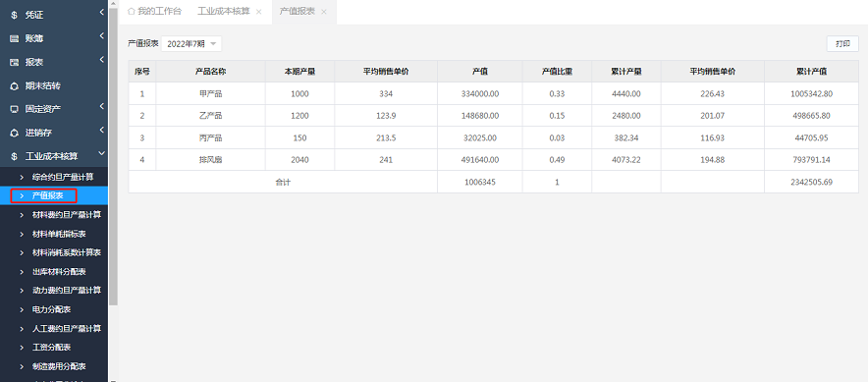Click the 0.49 output proportion cell
The height and width of the screenshot is (382, 868).
(x=557, y=160)
